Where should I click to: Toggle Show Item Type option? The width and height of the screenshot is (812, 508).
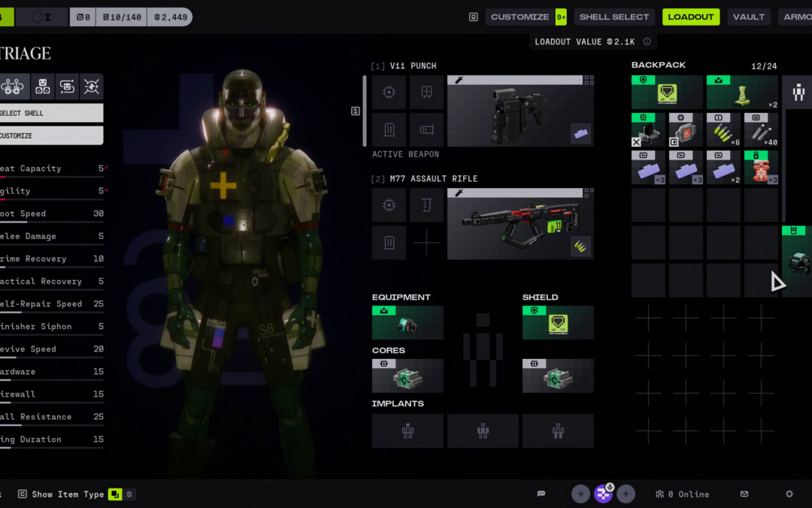pyautogui.click(x=115, y=494)
